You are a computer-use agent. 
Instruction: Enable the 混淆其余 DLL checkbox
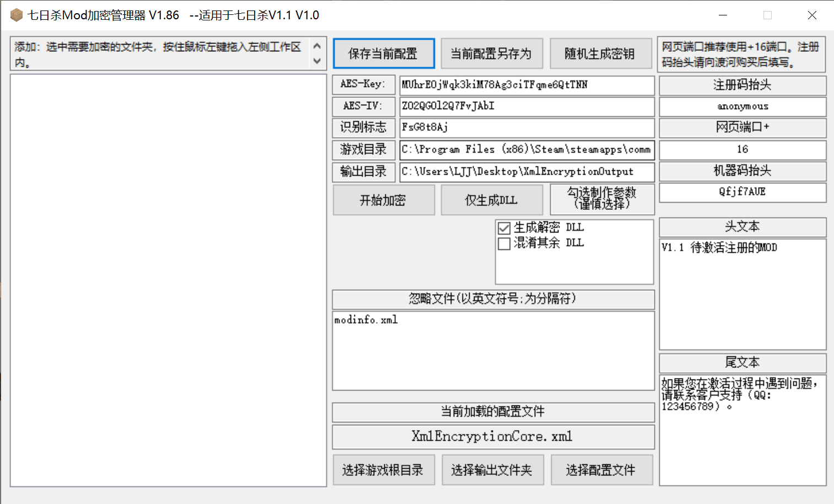coord(504,243)
